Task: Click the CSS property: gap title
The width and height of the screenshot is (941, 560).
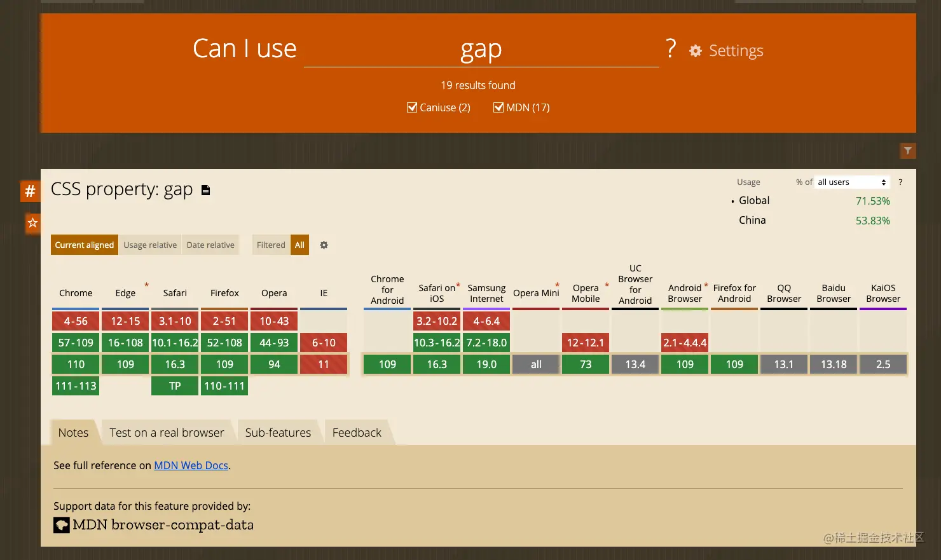Action: (x=121, y=189)
